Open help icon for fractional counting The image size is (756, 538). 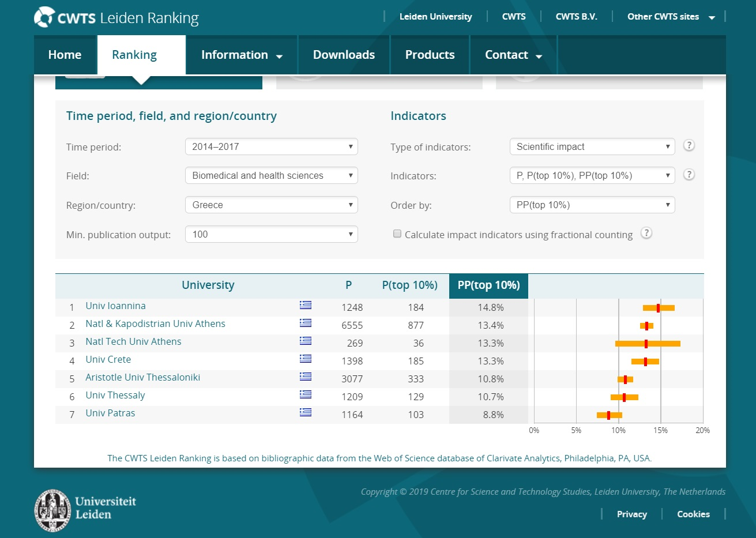pyautogui.click(x=646, y=233)
